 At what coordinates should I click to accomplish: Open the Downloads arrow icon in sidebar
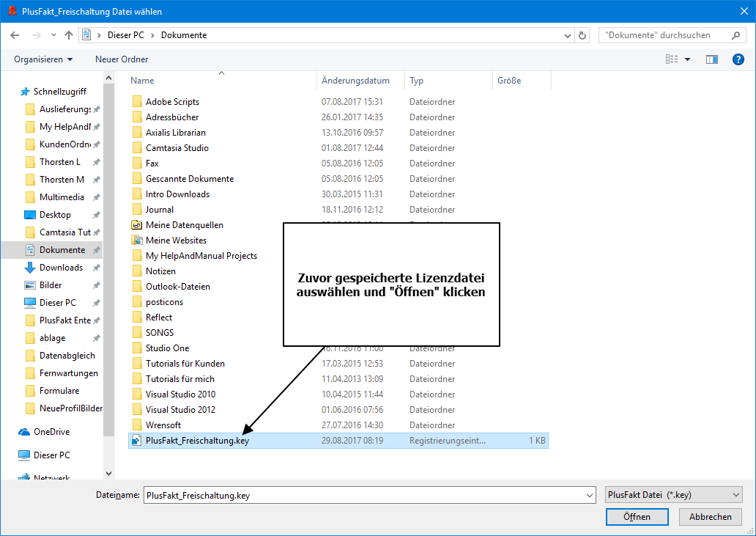click(x=30, y=268)
